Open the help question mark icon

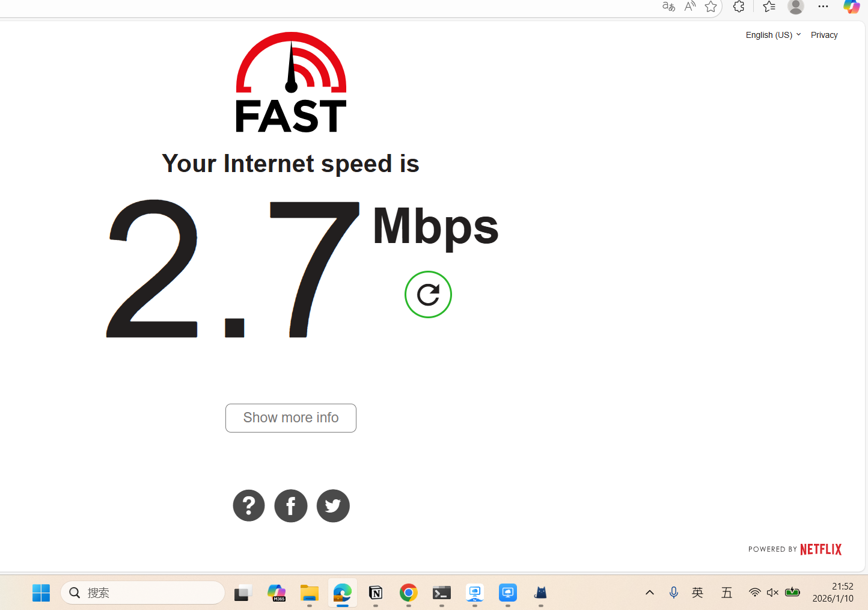coord(249,506)
